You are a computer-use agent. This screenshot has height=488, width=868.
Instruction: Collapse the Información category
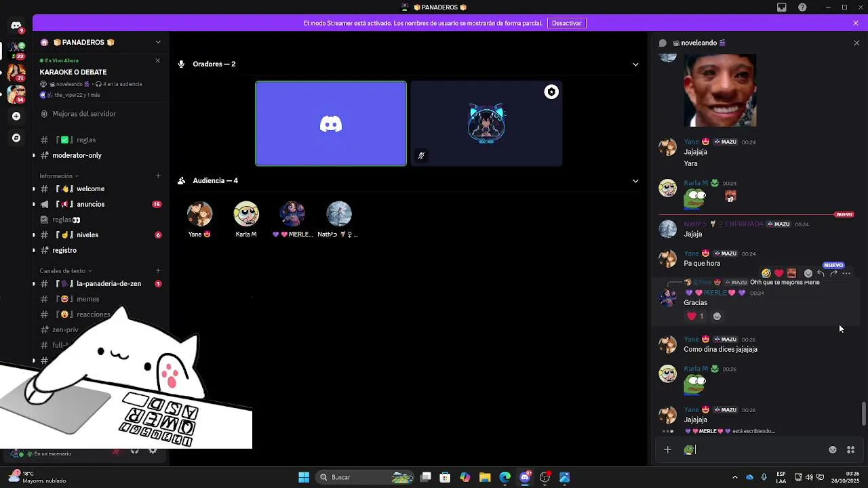59,176
